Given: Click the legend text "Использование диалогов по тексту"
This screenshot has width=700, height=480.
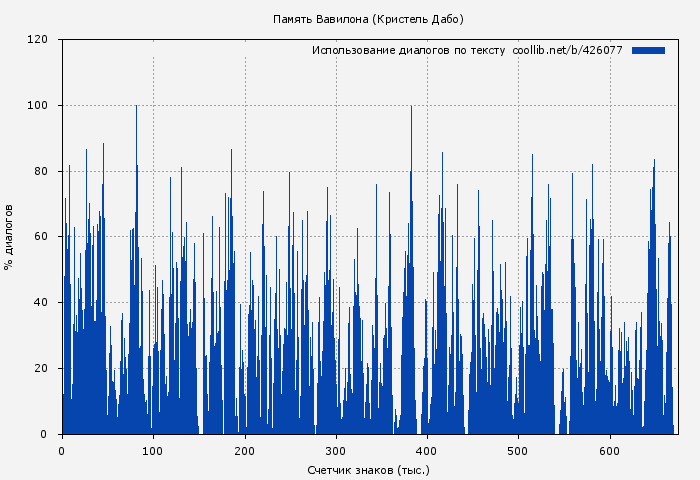Looking at the screenshot, I should point(408,50).
